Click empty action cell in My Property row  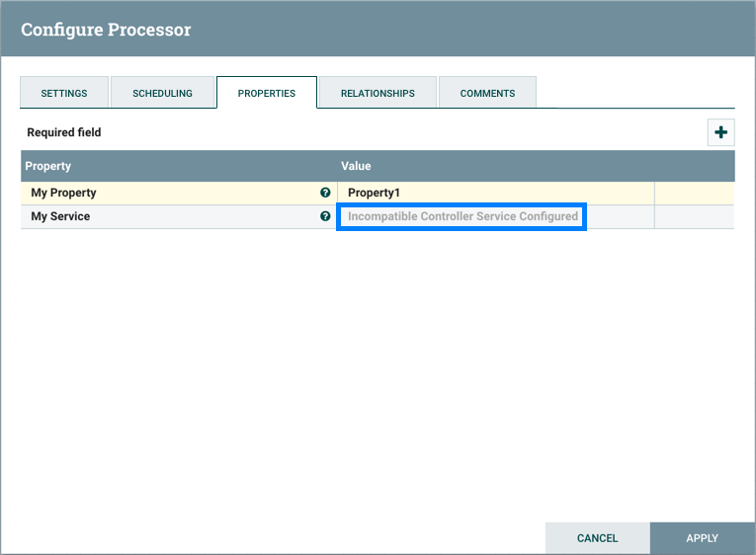pyautogui.click(x=694, y=194)
